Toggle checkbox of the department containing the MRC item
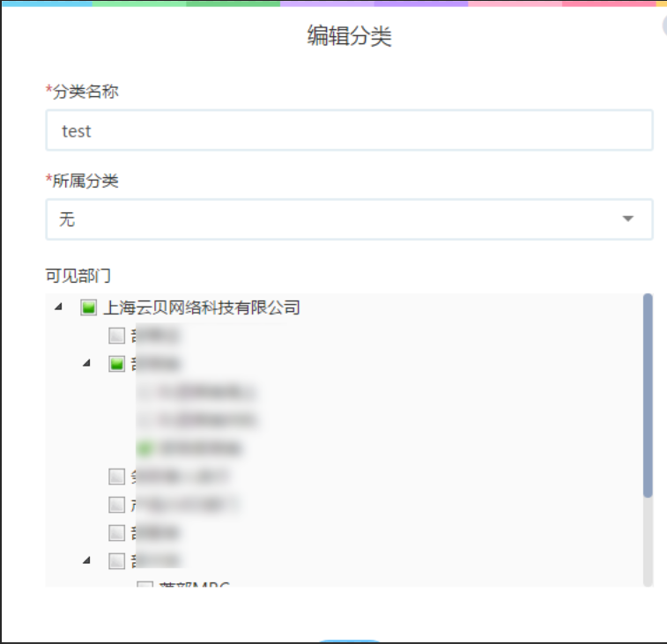This screenshot has width=667, height=644. pyautogui.click(x=116, y=561)
